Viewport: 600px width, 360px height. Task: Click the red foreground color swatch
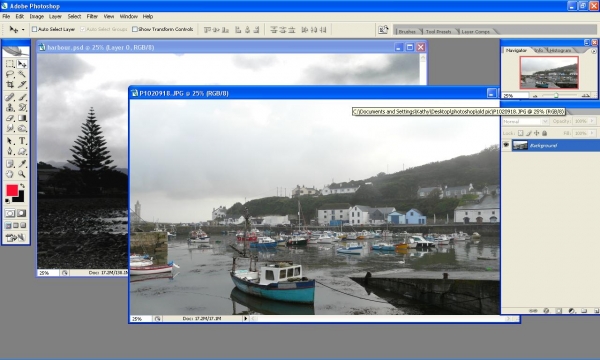12,190
